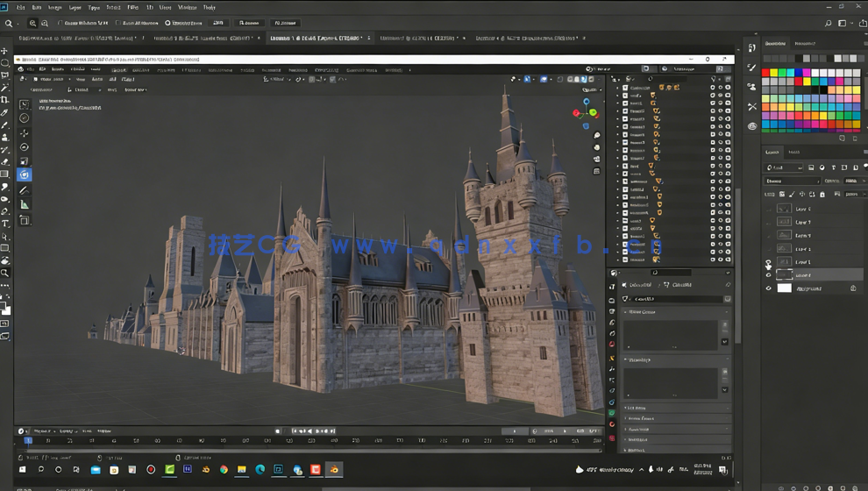The width and height of the screenshot is (868, 491).
Task: Click the zoom-out magnifier in options bar
Action: pos(45,24)
